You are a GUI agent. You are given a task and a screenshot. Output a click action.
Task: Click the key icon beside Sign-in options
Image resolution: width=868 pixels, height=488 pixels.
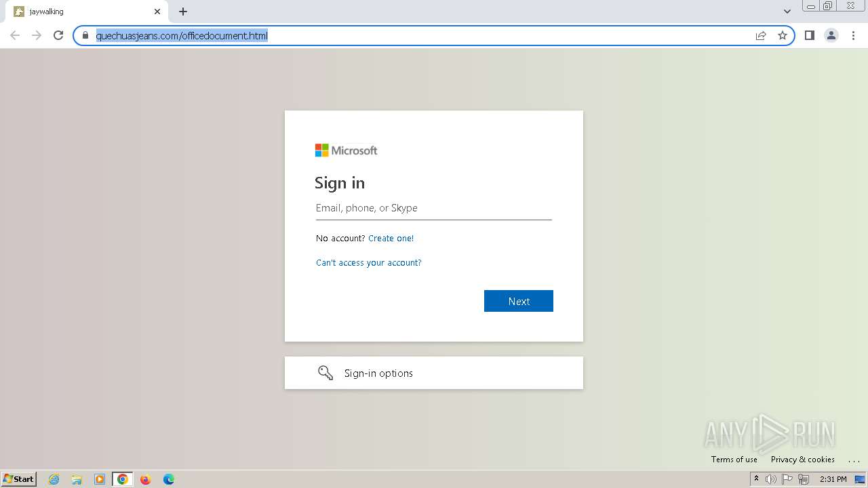[325, 373]
